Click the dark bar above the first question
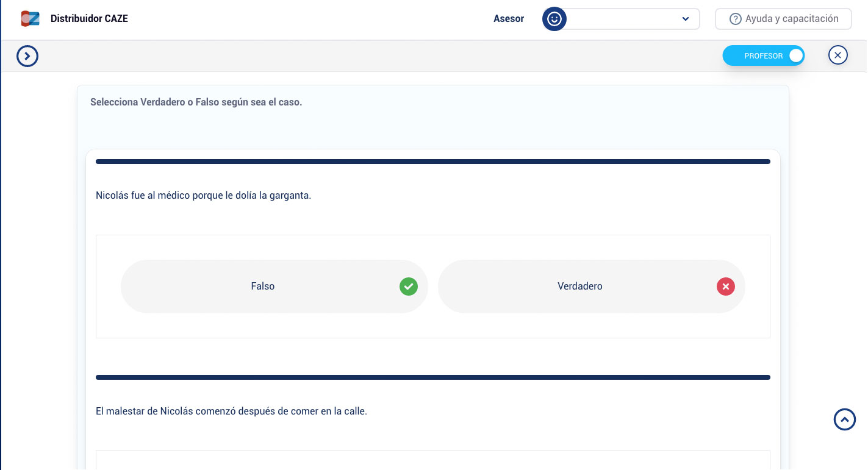 tap(432, 162)
